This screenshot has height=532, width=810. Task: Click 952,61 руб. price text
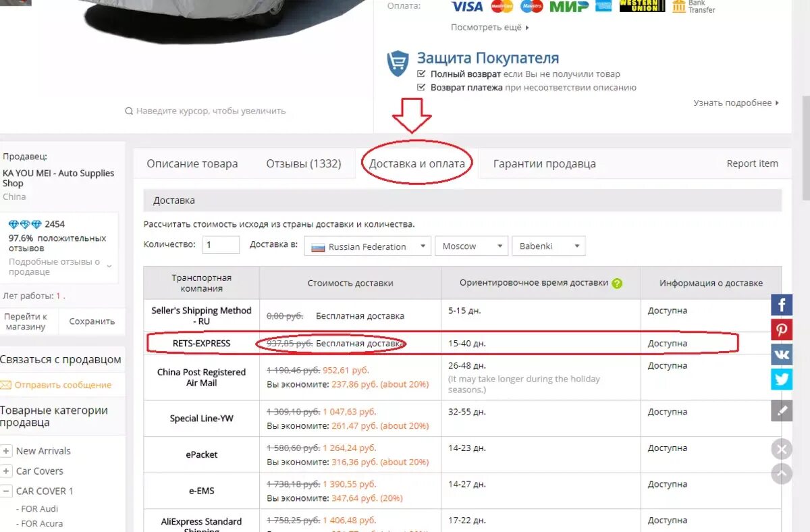click(346, 371)
